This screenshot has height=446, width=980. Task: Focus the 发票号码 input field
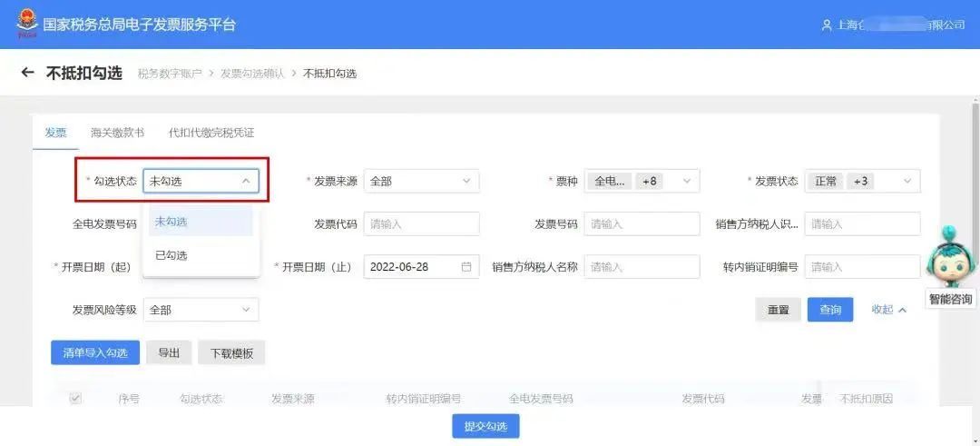(x=642, y=224)
